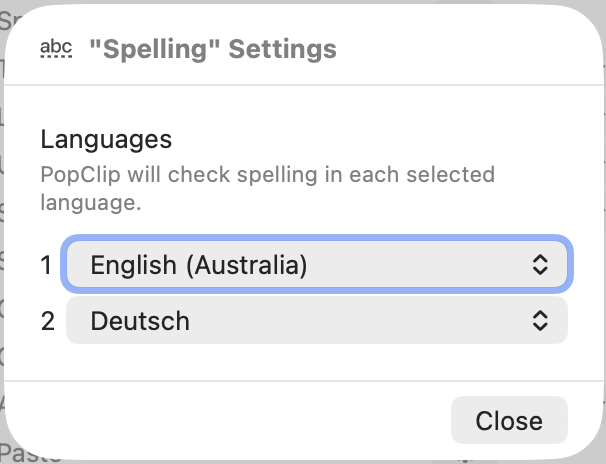Change the English (Australia) language selection
606x464 pixels.
316,265
